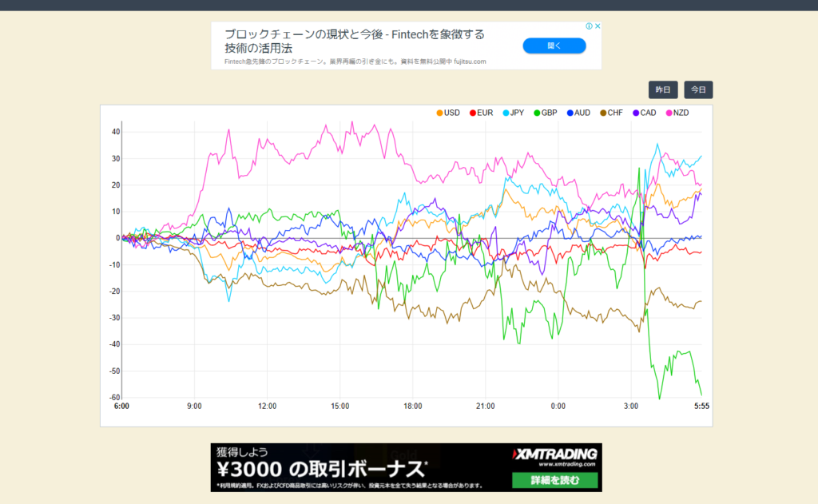Click the pink NZD color dot
This screenshot has height=504, width=818.
pos(669,113)
